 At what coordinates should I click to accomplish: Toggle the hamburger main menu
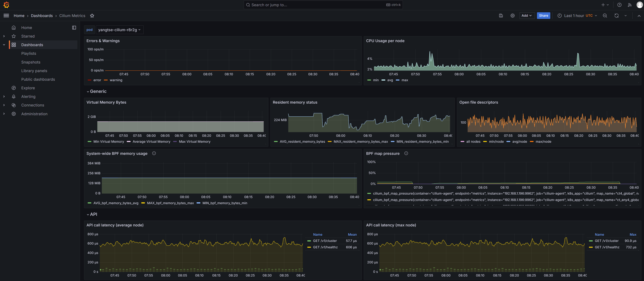coord(6,16)
